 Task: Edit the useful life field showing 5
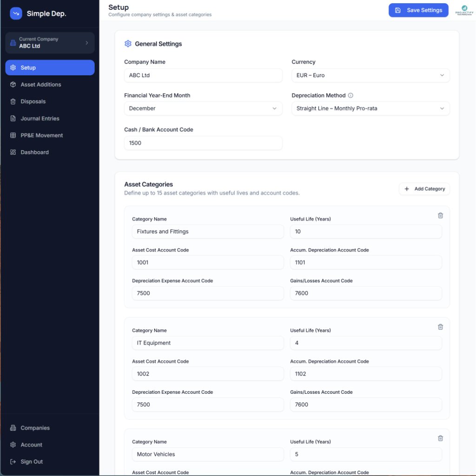(x=366, y=455)
